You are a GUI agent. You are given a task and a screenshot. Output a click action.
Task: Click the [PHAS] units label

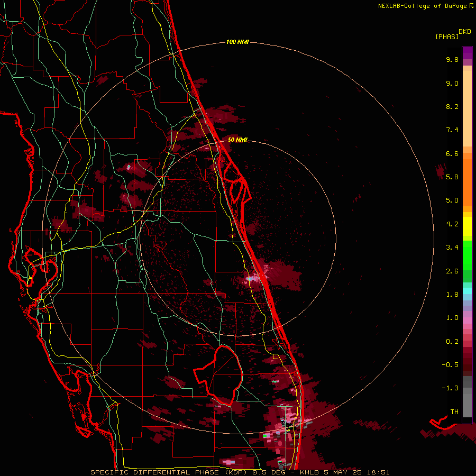pos(447,37)
